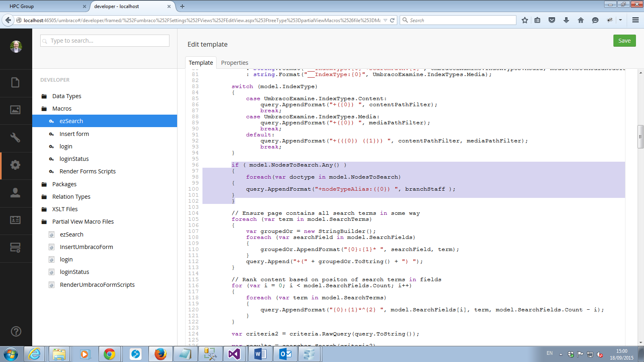Bookmark this page with star icon
This screenshot has width=644, height=362.
pos(525,20)
